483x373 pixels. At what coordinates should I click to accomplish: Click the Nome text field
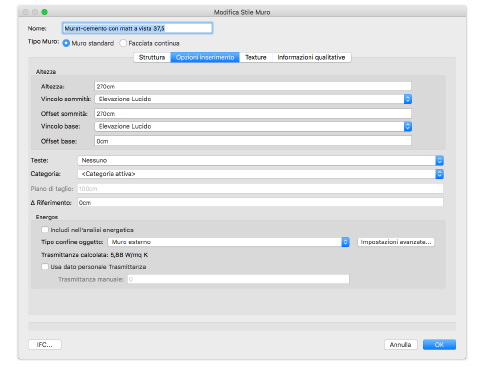pyautogui.click(x=137, y=28)
